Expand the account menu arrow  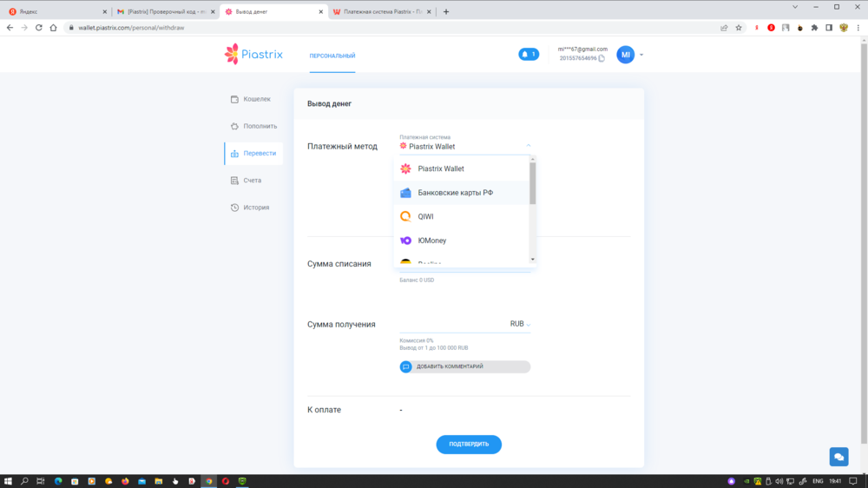(x=641, y=56)
